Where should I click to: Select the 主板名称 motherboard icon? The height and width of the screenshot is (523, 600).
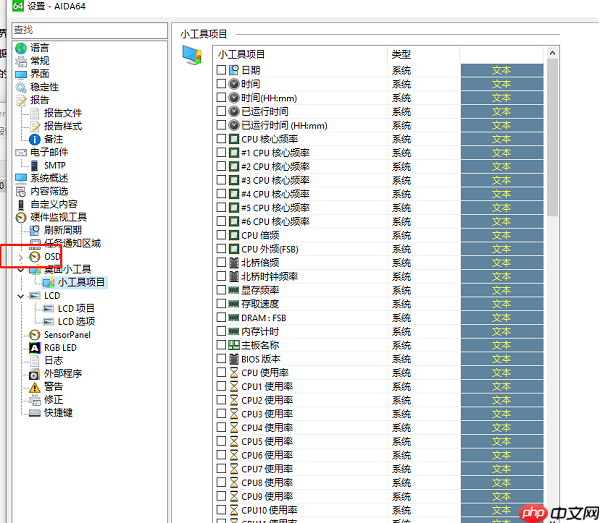pyautogui.click(x=234, y=345)
